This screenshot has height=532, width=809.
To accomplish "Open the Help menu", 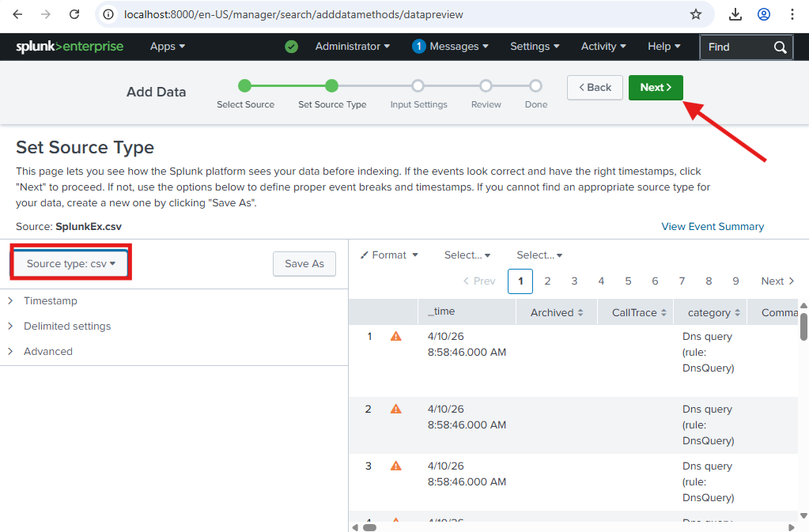I will (664, 47).
